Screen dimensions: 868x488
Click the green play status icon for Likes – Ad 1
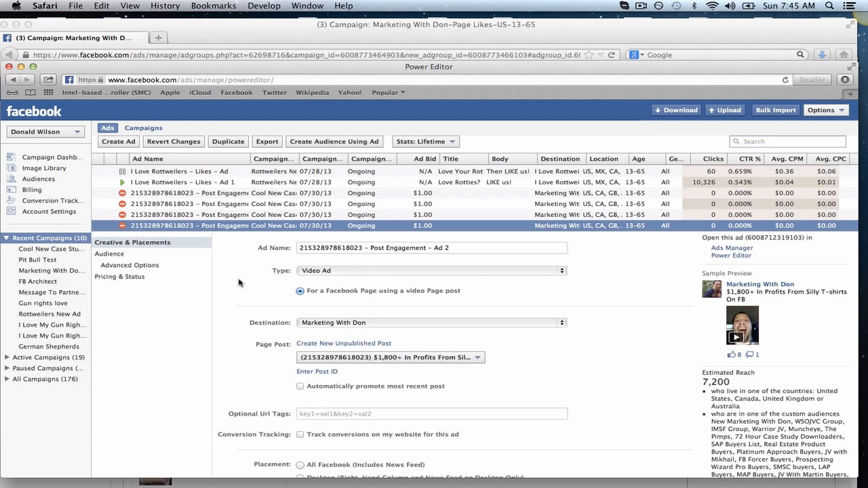click(x=122, y=182)
